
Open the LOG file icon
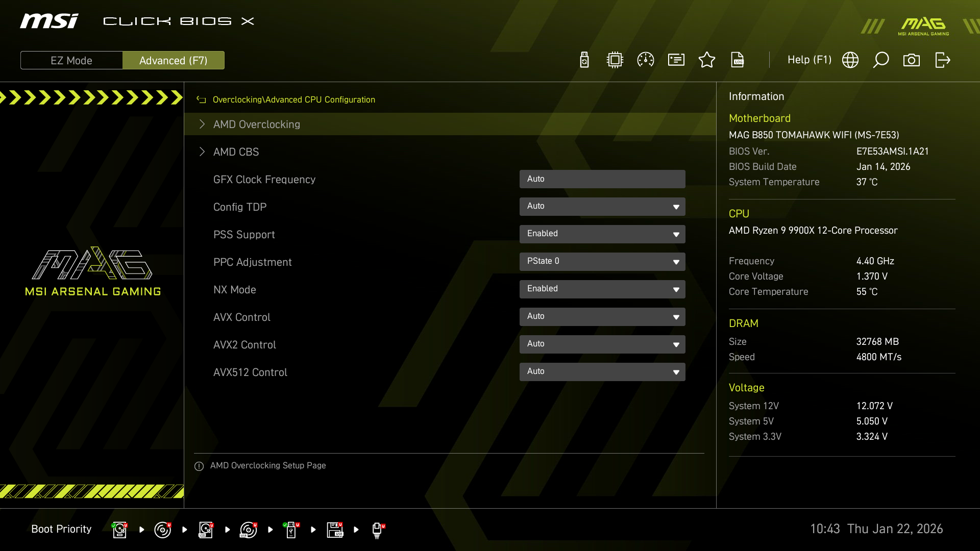738,60
